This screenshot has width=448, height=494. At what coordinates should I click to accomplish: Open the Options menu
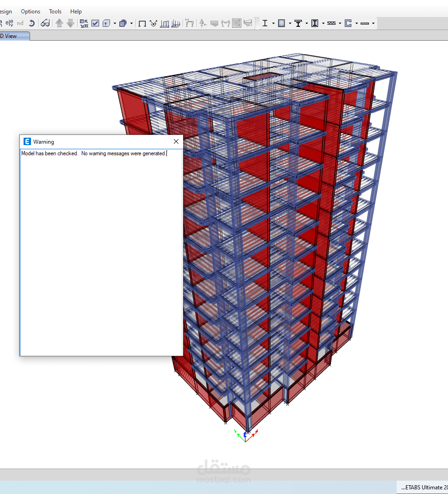[31, 12]
